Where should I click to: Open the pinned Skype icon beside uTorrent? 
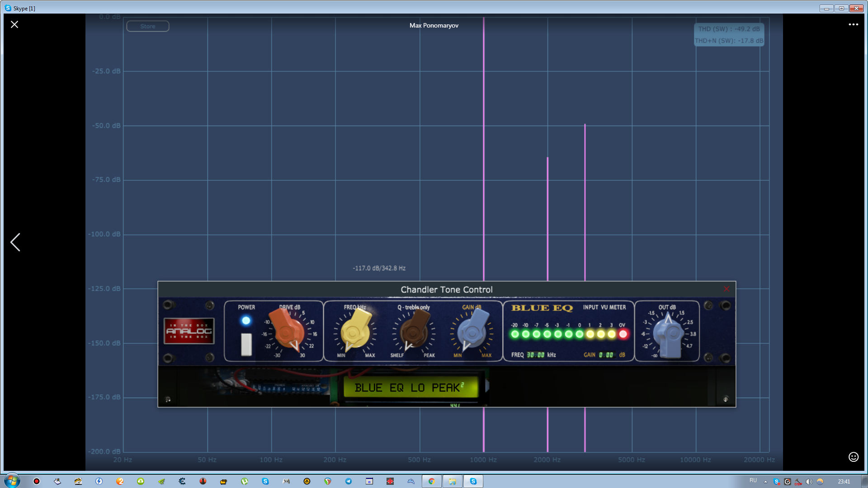265,481
